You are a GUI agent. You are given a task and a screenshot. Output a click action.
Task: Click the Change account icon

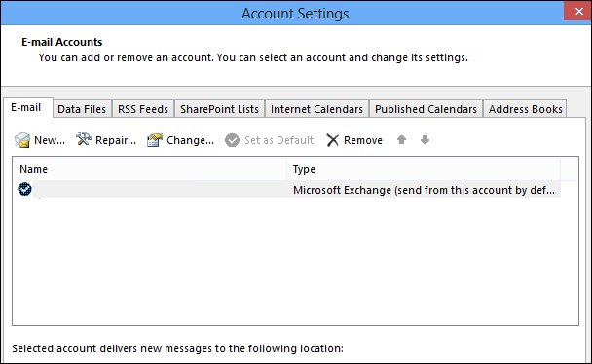pyautogui.click(x=155, y=140)
